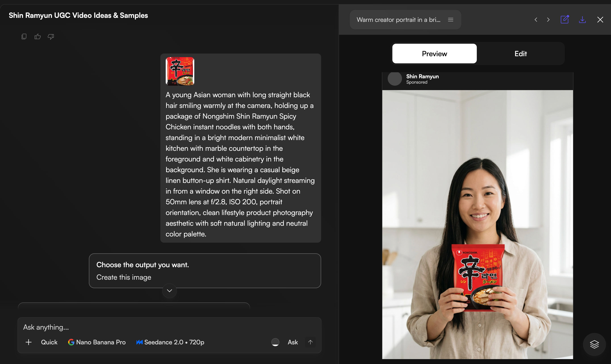Send the prompt with the up arrow
The image size is (611, 364).
tap(310, 342)
